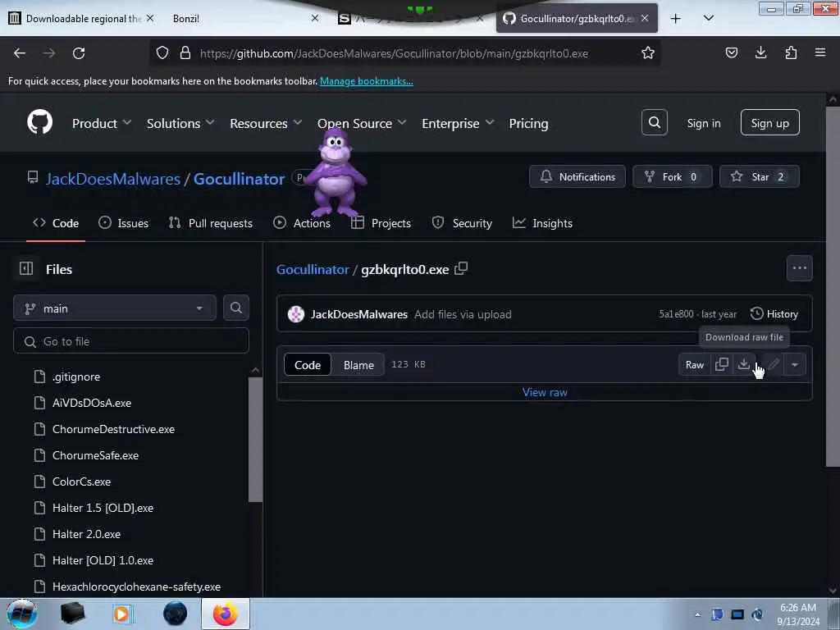Click the Notifications button

(577, 176)
